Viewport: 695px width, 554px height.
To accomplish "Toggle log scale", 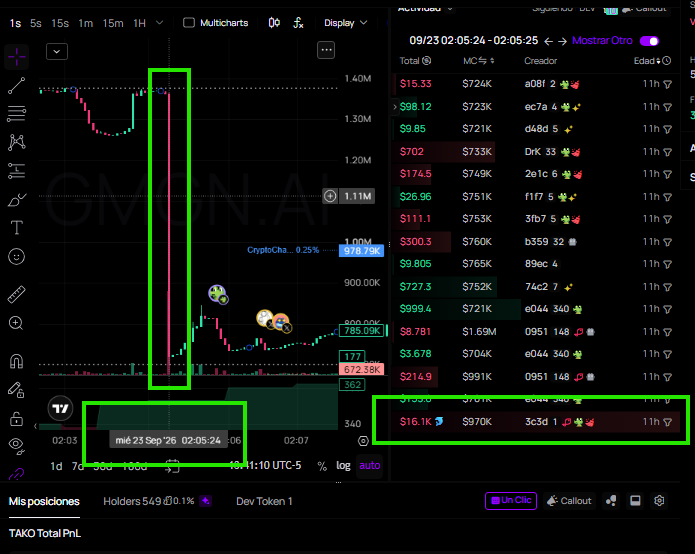I will pyautogui.click(x=343, y=465).
